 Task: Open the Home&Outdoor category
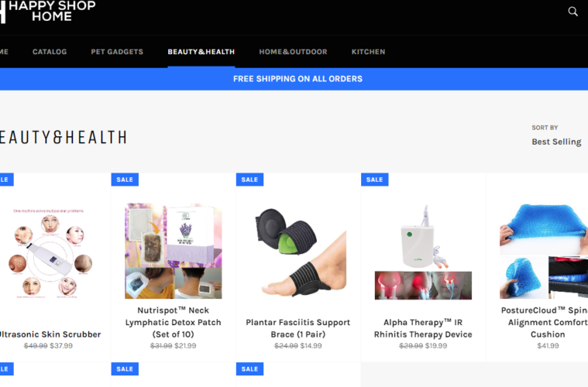(293, 52)
